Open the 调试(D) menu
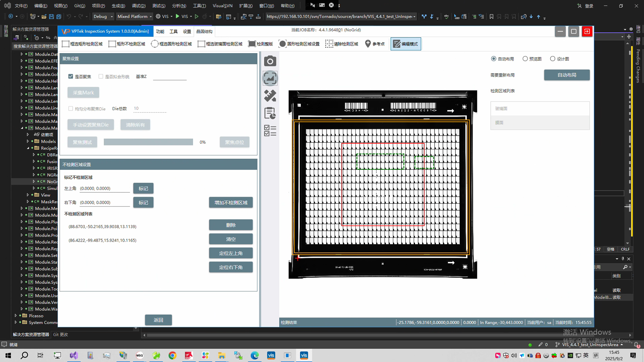 (x=138, y=6)
